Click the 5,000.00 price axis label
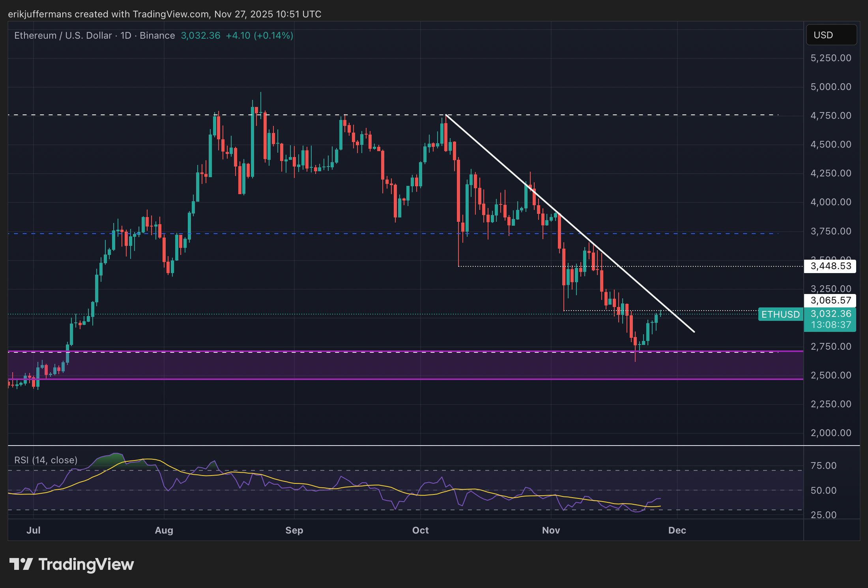Image resolution: width=868 pixels, height=588 pixels. pyautogui.click(x=831, y=87)
